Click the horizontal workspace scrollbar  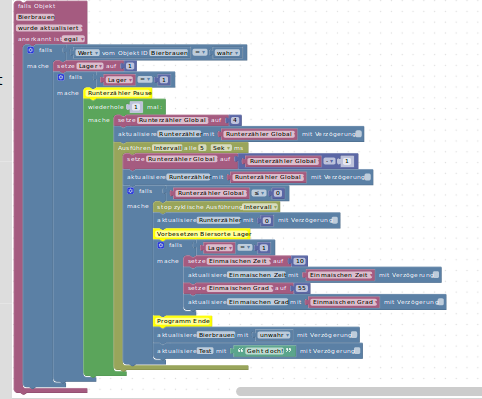(359, 391)
